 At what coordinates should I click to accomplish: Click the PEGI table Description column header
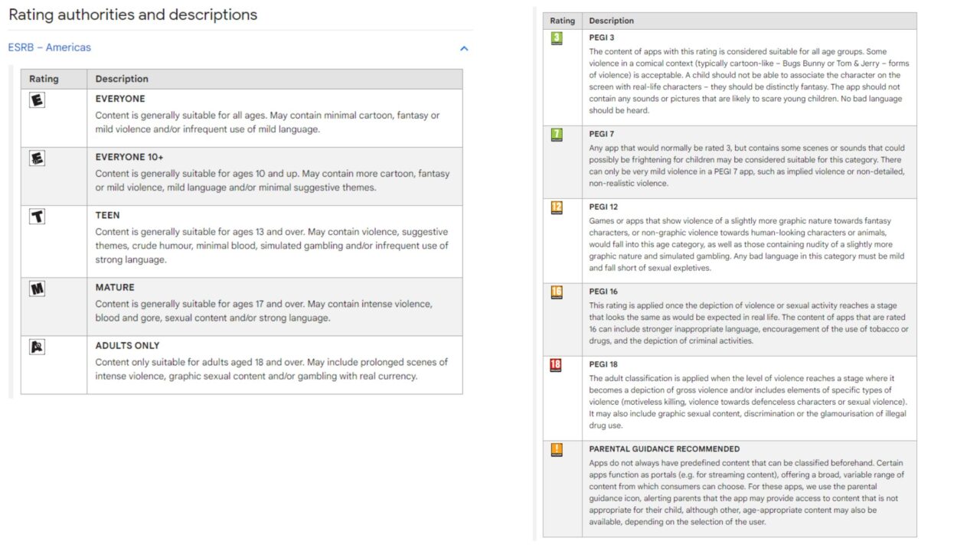(611, 21)
